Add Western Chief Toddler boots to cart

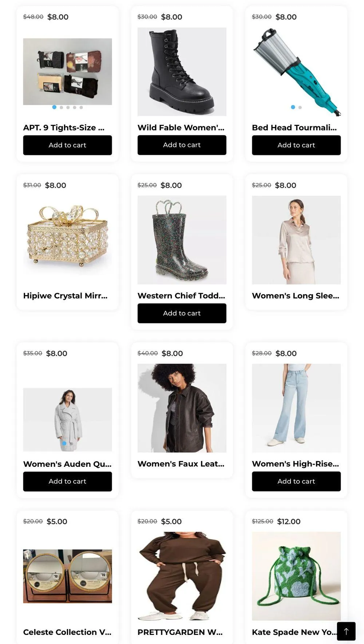pyautogui.click(x=182, y=313)
